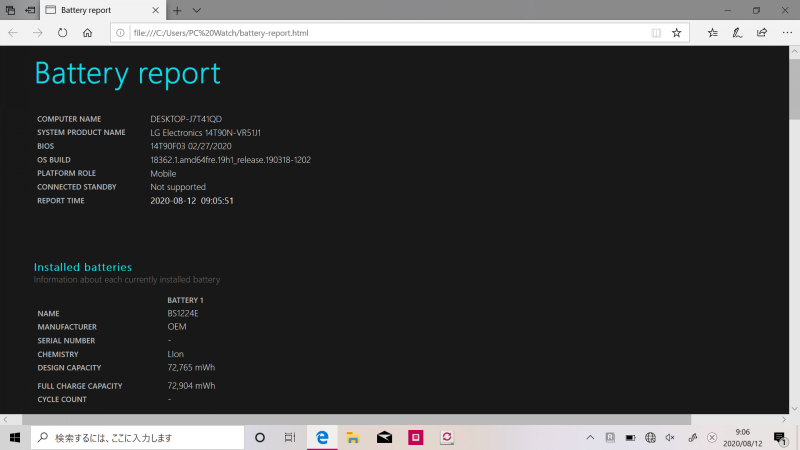Unmute the speaker volume icon
This screenshot has height=450, width=800.
click(x=670, y=437)
